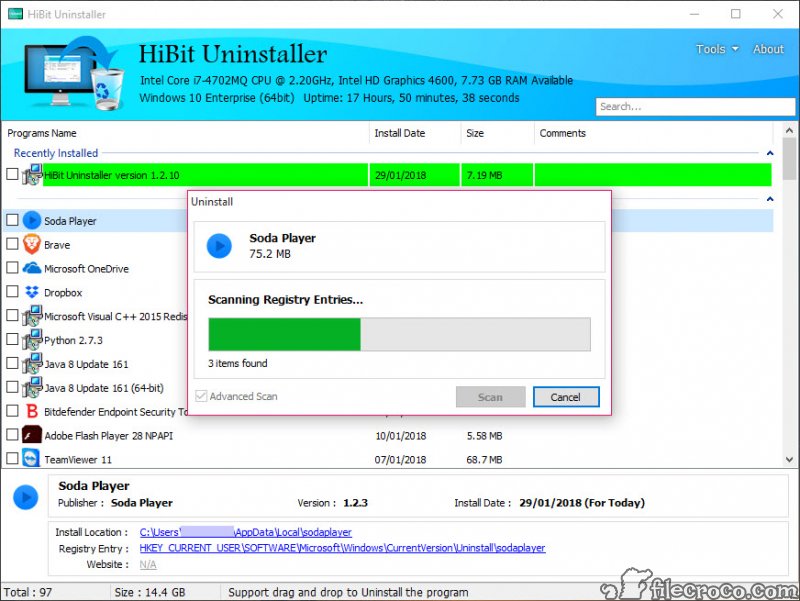The width and height of the screenshot is (800, 601).
Task: Click the Microsoft OneDrive cloud icon
Action: tap(32, 268)
